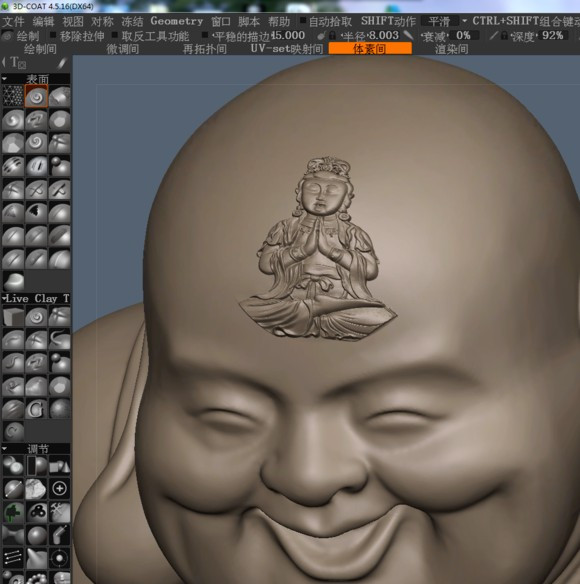Collapse the Live Clay tool section
Screen dimensions: 580x584
click(x=4, y=298)
